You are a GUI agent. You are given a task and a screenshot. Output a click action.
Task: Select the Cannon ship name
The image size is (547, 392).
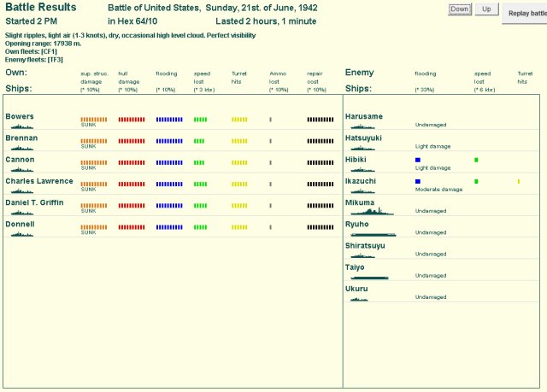[20, 160]
